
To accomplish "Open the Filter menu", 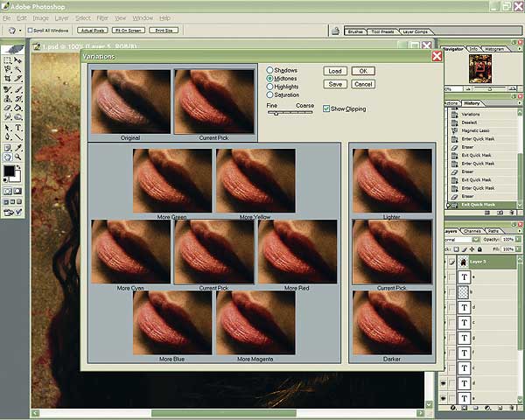I will (102, 17).
